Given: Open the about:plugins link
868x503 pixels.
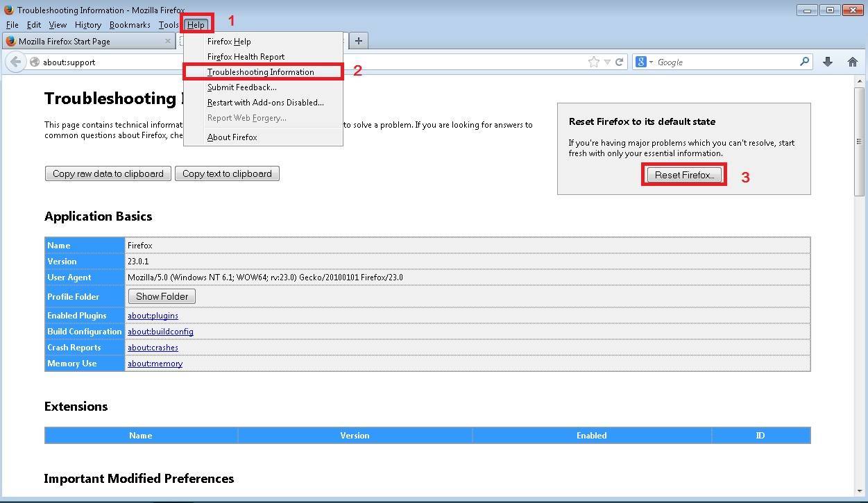Looking at the screenshot, I should [x=153, y=316].
